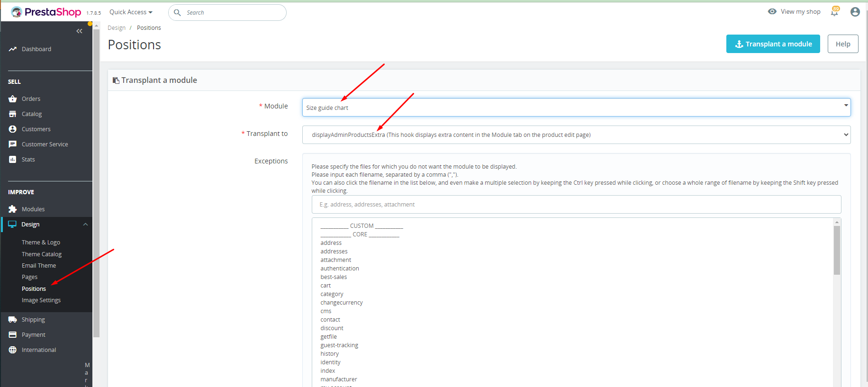
Task: Open the Stats menu item
Action: point(28,160)
